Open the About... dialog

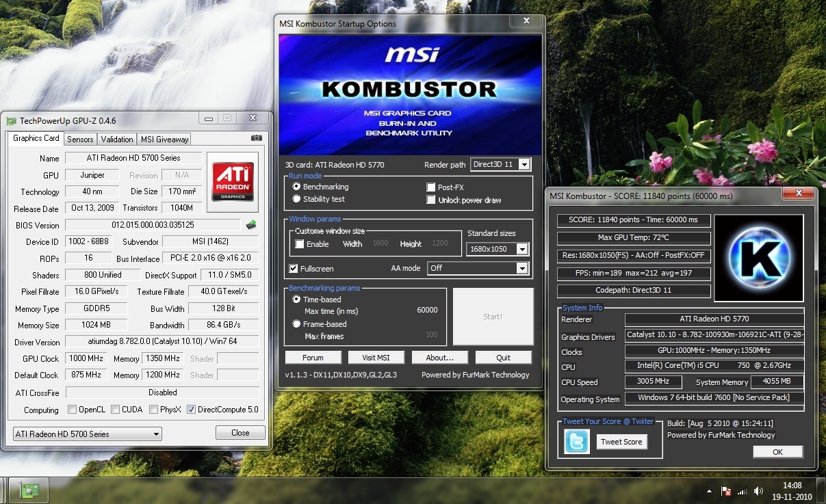(x=439, y=358)
